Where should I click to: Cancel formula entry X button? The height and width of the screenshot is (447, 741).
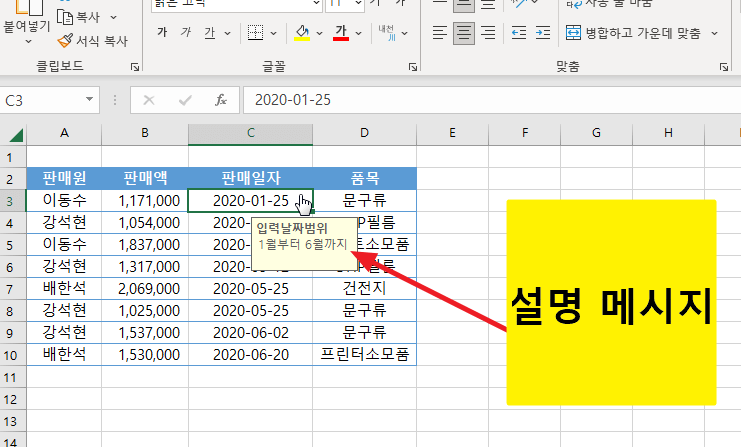tap(149, 100)
